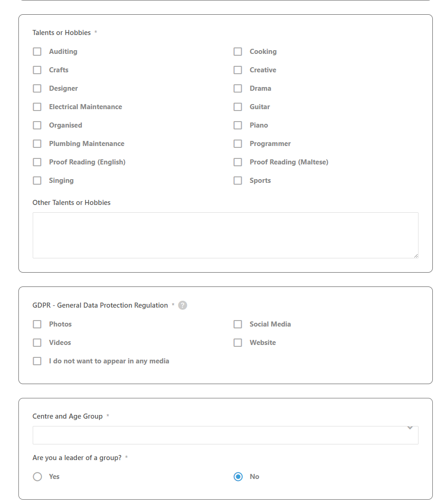Tick Proof Reading (Maltese) checkbox
The height and width of the screenshot is (502, 448).
coord(238,162)
